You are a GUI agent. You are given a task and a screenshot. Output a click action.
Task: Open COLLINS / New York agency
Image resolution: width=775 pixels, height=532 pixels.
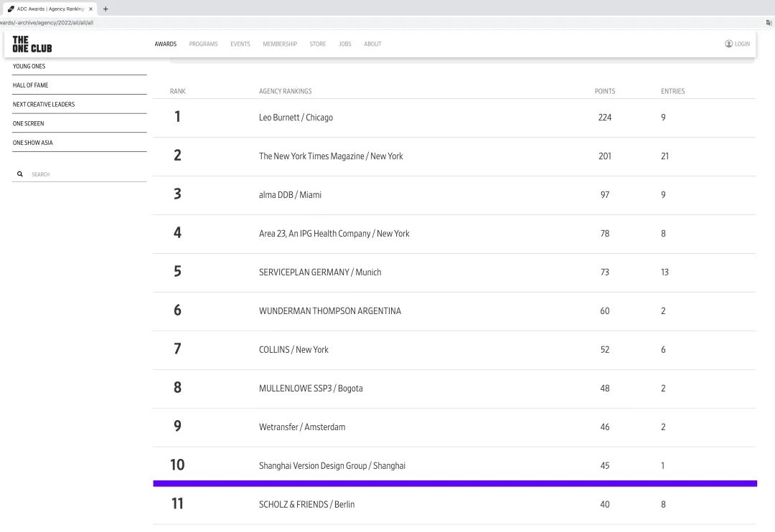click(293, 350)
